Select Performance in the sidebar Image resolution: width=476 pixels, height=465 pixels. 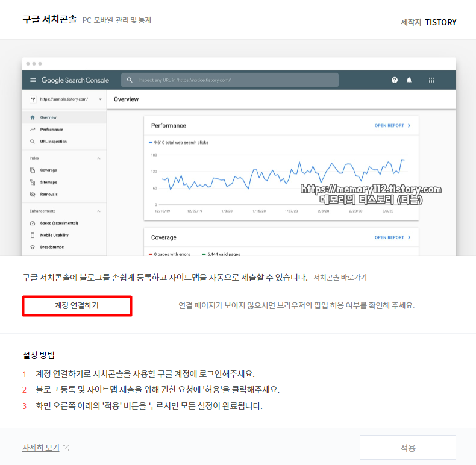pos(64,130)
